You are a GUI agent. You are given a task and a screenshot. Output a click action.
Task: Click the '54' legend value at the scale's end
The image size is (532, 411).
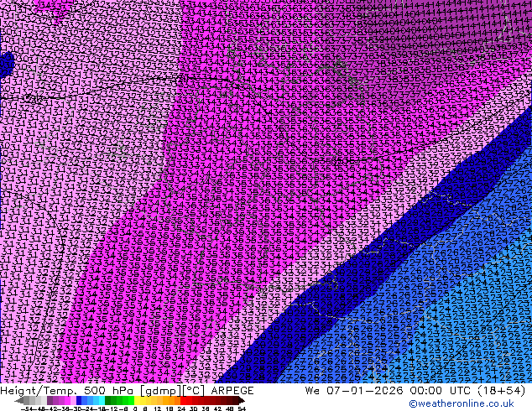point(242,408)
